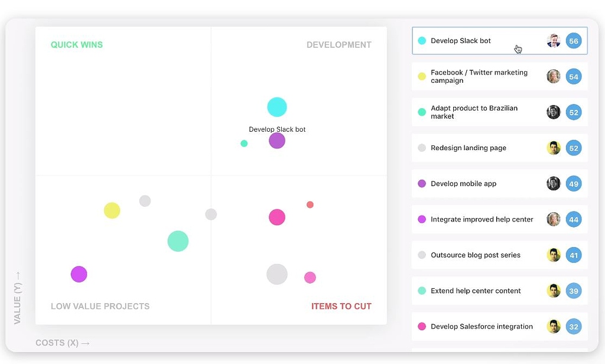Open the 56 score badge for Develop Slack bot
The width and height of the screenshot is (605, 364).
click(573, 40)
